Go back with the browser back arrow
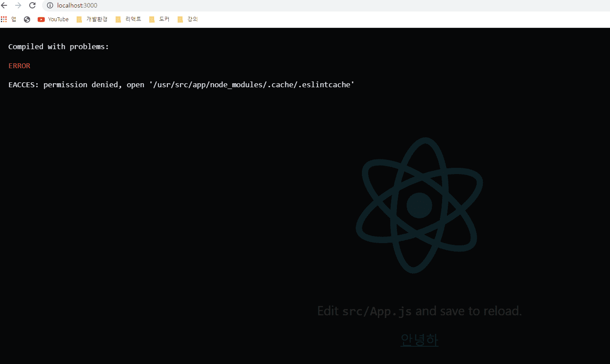Viewport: 610px width, 364px height. coord(4,5)
